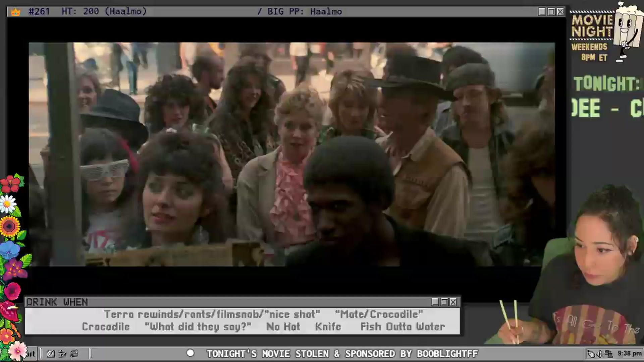Click the "TONIGHT'S MOVIE STOLEN & SPONSORED BY BOOBLIGHTFF" ticker
Image resolution: width=644 pixels, height=362 pixels.
[x=342, y=354]
